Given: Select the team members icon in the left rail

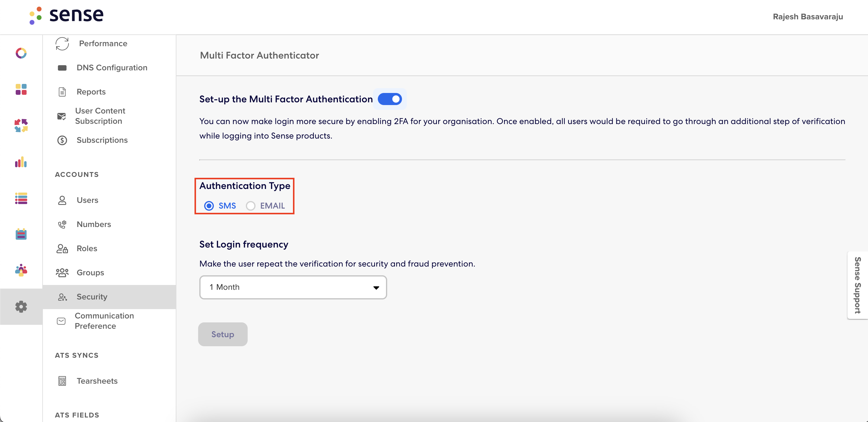Looking at the screenshot, I should (x=21, y=270).
